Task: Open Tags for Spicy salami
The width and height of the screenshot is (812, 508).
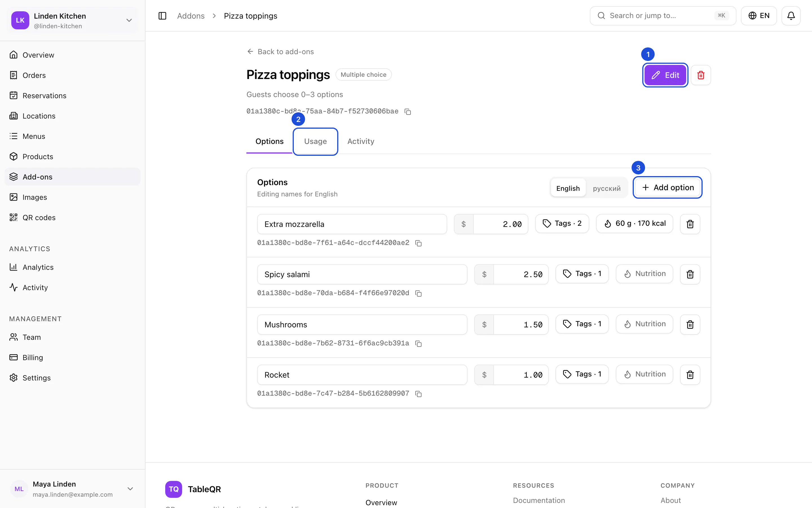Action: click(x=582, y=274)
